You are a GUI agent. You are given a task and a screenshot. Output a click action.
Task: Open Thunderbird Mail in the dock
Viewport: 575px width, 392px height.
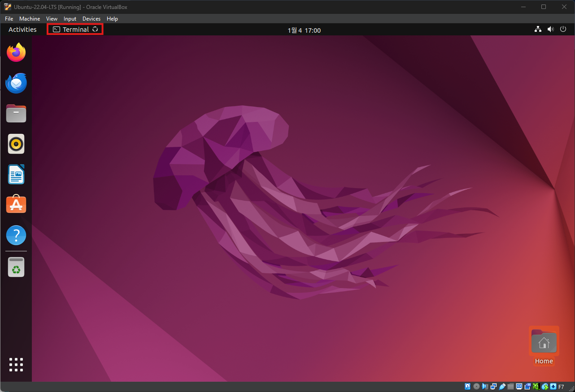[16, 83]
